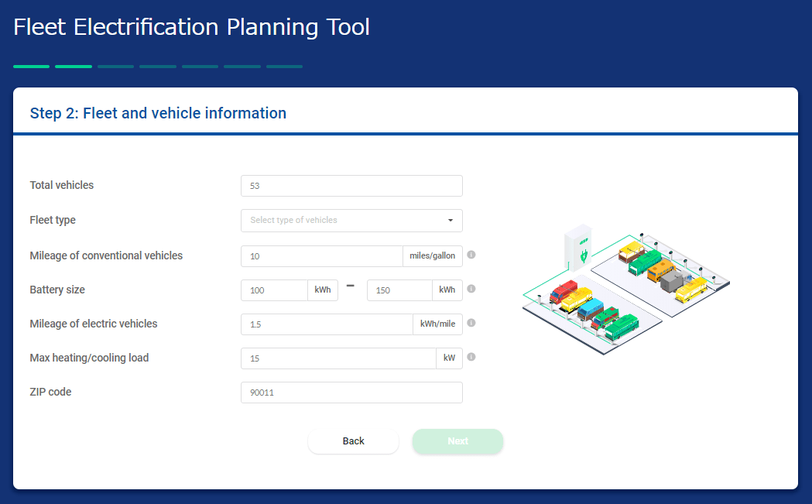Viewport: 812px width, 504px height.
Task: Click info icon for Max heating/cooling load
Action: coord(471,357)
